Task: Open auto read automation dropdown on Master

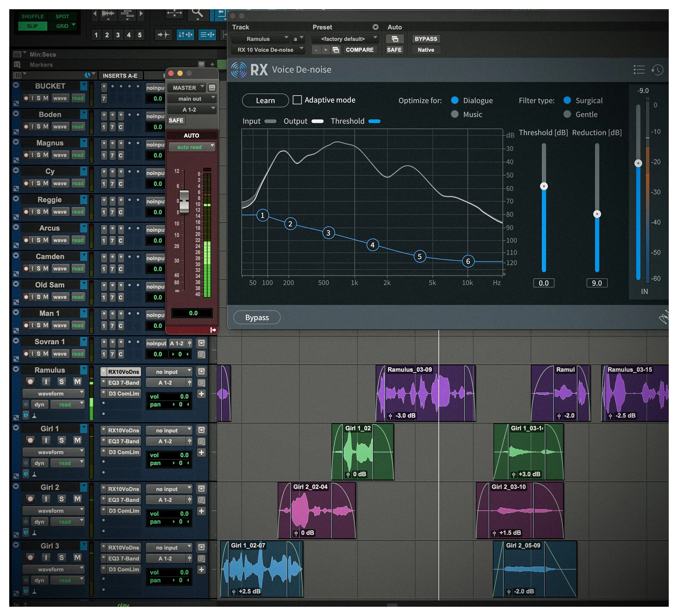Action: point(192,147)
